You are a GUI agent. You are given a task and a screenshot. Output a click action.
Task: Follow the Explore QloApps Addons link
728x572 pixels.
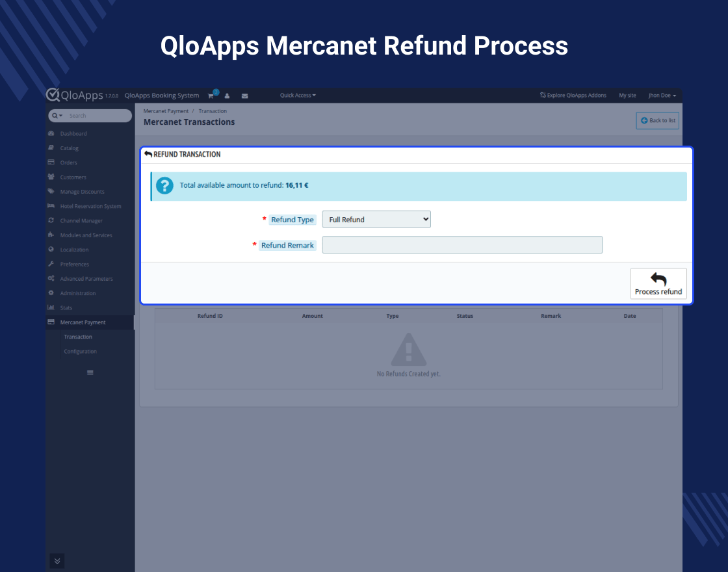coord(573,95)
